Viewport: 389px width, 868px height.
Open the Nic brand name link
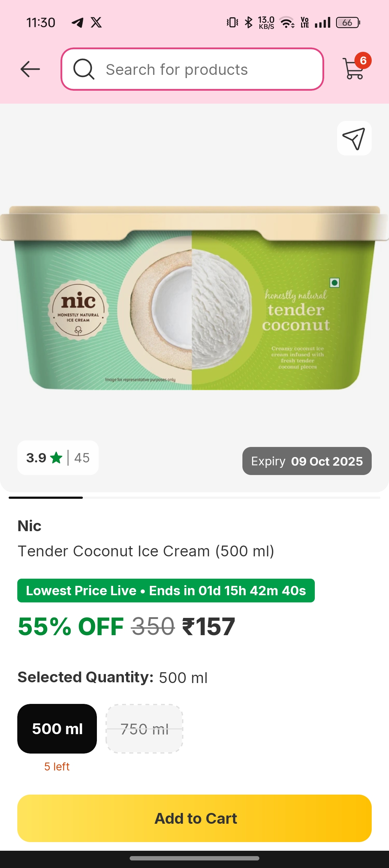point(30,526)
